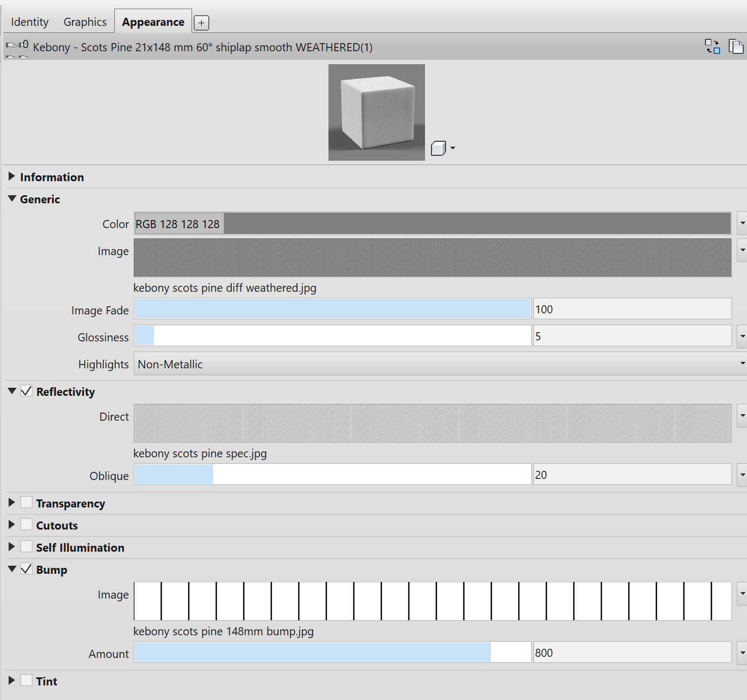Enable the Transparency checkbox

(26, 502)
